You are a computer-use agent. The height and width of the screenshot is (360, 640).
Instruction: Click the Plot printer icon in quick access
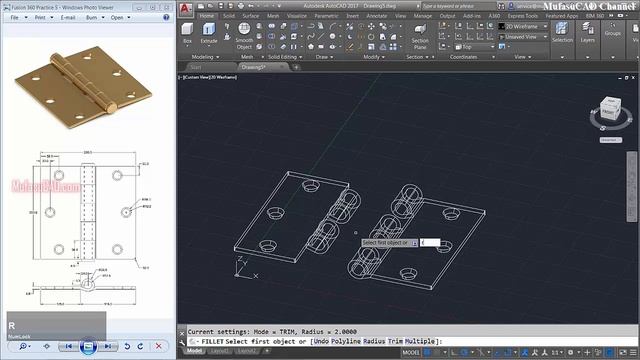click(x=241, y=6)
